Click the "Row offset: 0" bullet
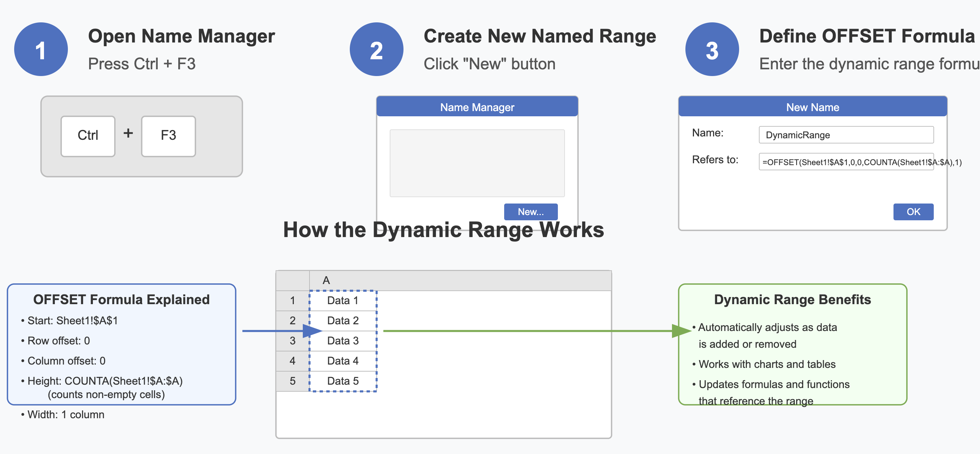The height and width of the screenshot is (454, 980). [56, 341]
